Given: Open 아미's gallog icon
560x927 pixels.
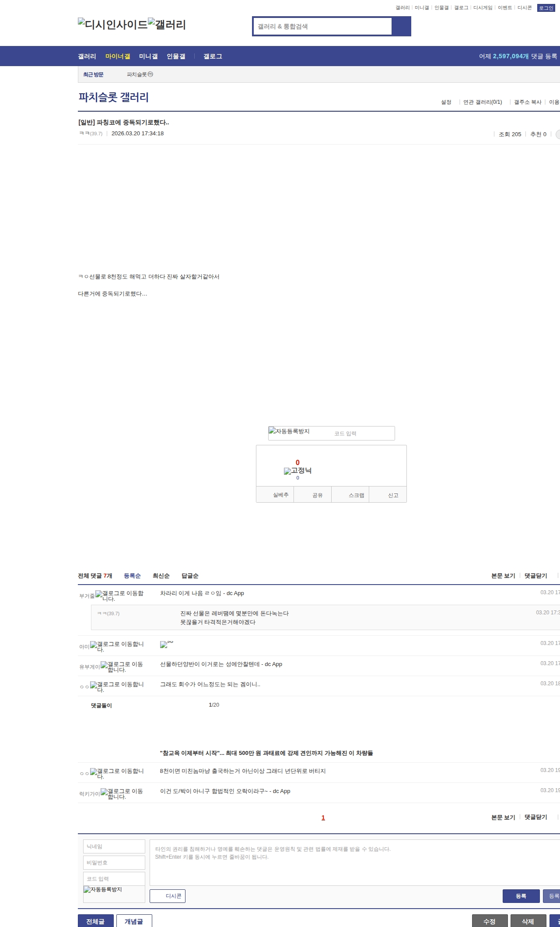Looking at the screenshot, I should tap(117, 647).
